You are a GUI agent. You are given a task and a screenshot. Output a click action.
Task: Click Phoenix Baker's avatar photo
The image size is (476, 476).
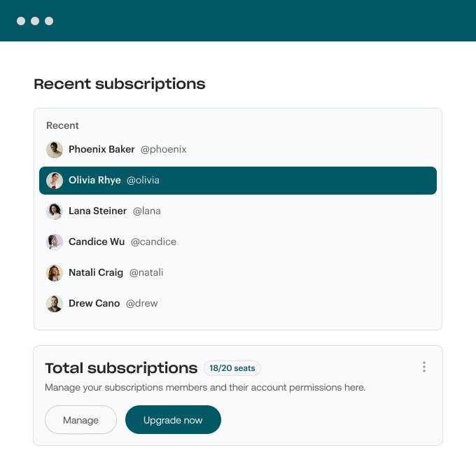[55, 150]
